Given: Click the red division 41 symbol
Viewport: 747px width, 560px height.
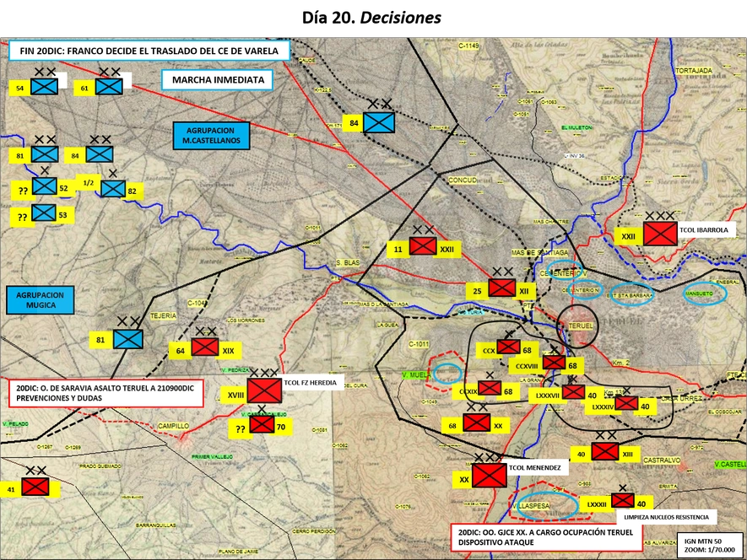Looking at the screenshot, I should tap(35, 487).
